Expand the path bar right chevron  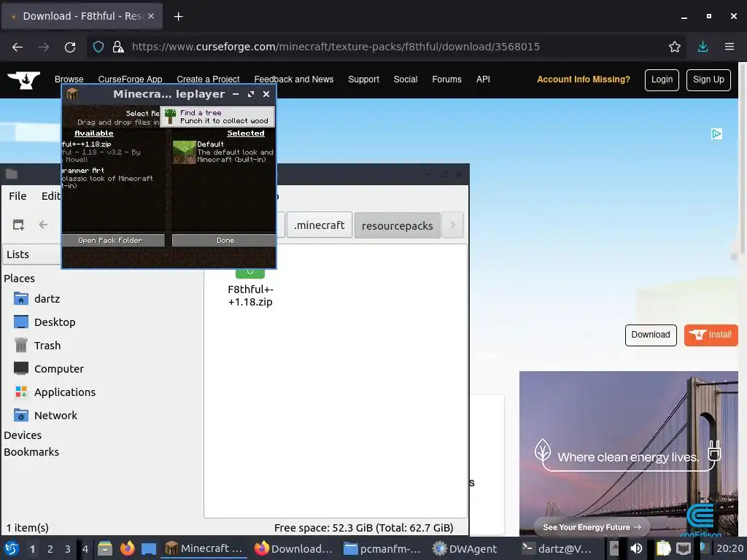452,225
